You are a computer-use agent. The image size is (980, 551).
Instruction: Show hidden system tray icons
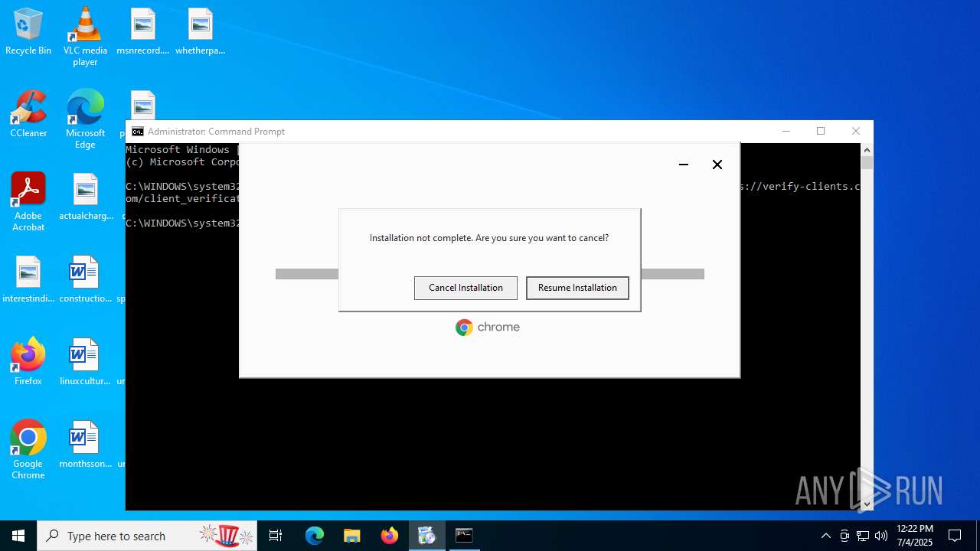click(825, 536)
